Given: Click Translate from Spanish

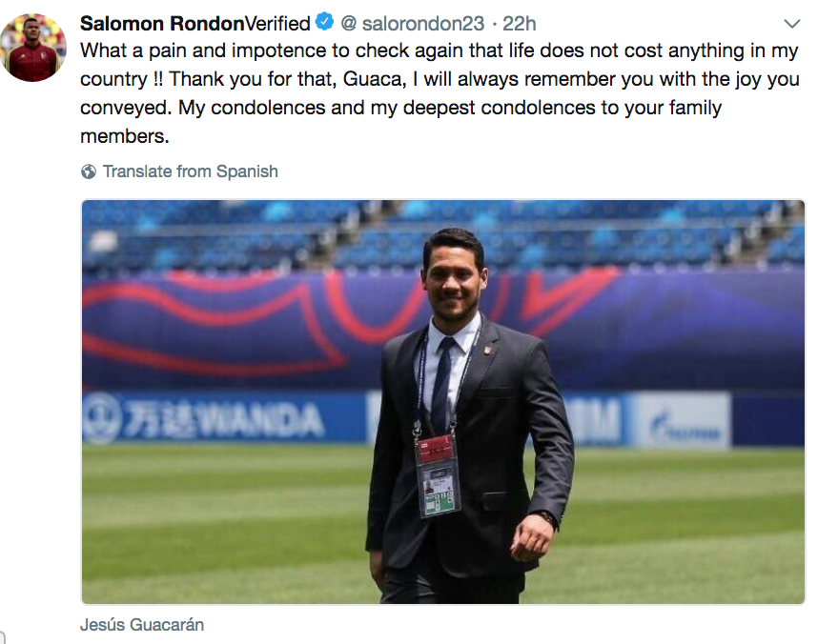Looking at the screenshot, I should (x=190, y=171).
